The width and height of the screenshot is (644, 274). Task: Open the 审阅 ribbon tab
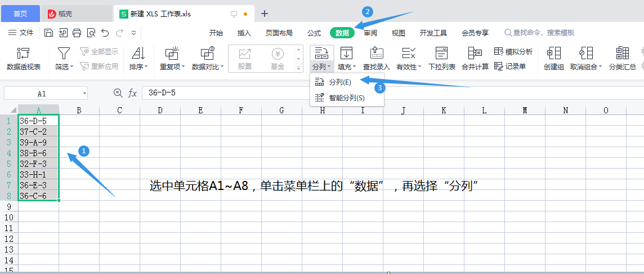[x=370, y=33]
